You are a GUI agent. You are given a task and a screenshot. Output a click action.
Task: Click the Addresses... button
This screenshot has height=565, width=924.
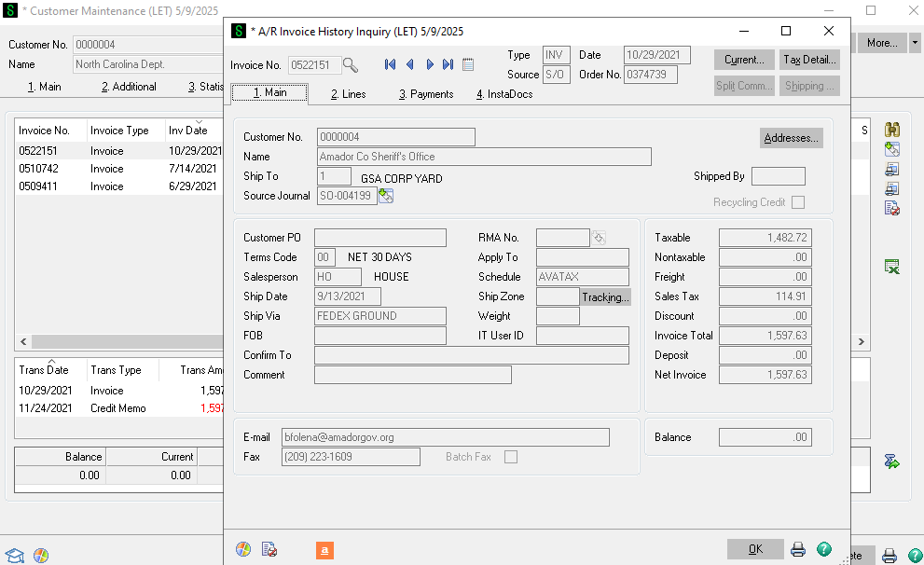(x=791, y=138)
